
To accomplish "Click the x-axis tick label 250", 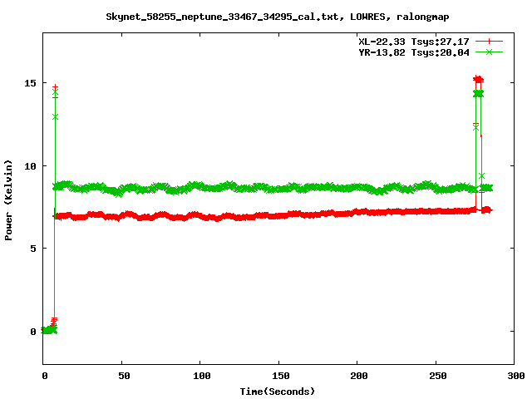I will 437,376.
